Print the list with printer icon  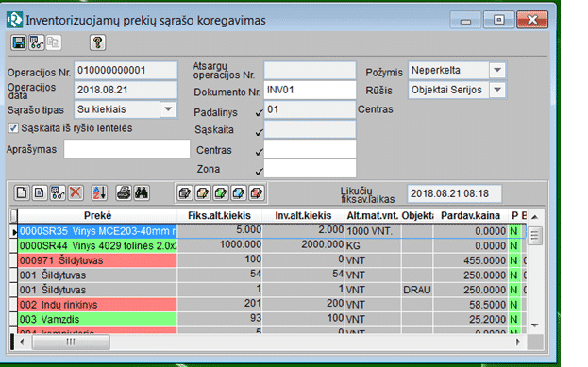pyautogui.click(x=124, y=193)
